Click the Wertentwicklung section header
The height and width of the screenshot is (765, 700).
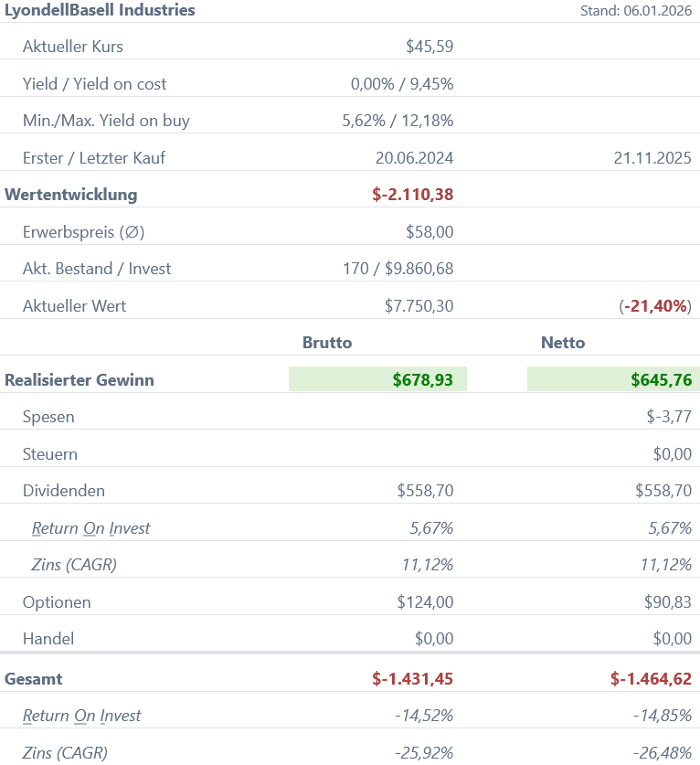71,195
